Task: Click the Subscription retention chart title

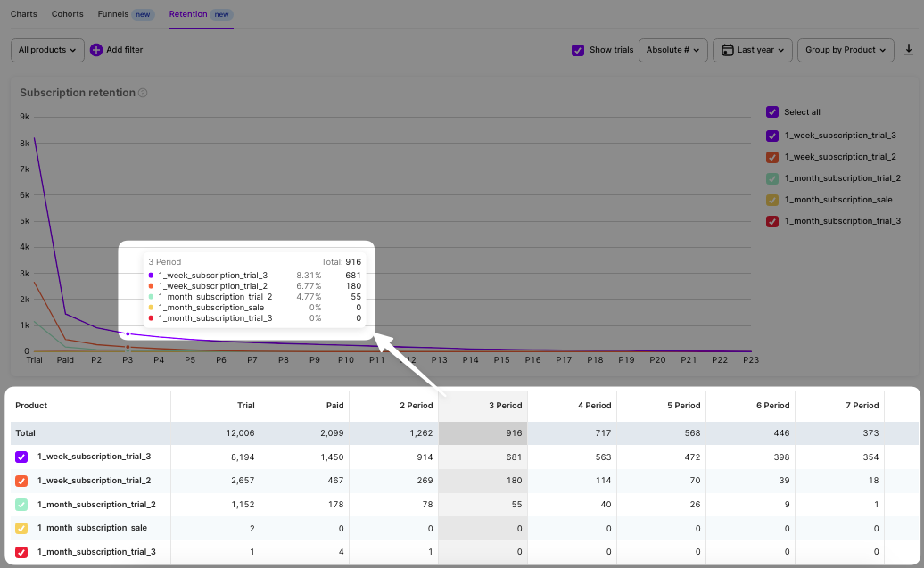Action: (78, 93)
